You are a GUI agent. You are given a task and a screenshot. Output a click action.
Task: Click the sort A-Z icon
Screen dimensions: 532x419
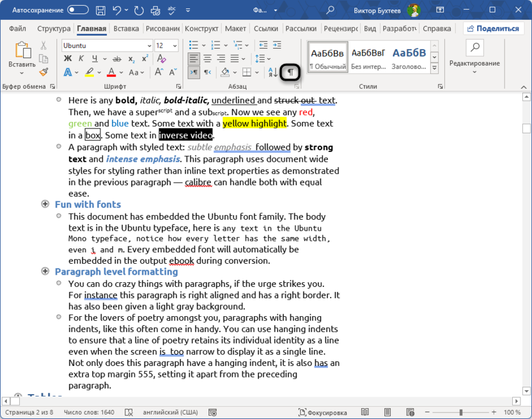point(274,72)
